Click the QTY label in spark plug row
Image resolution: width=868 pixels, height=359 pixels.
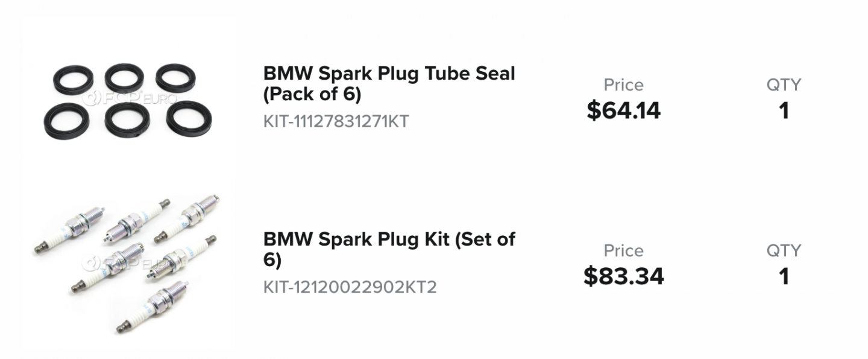click(x=784, y=250)
